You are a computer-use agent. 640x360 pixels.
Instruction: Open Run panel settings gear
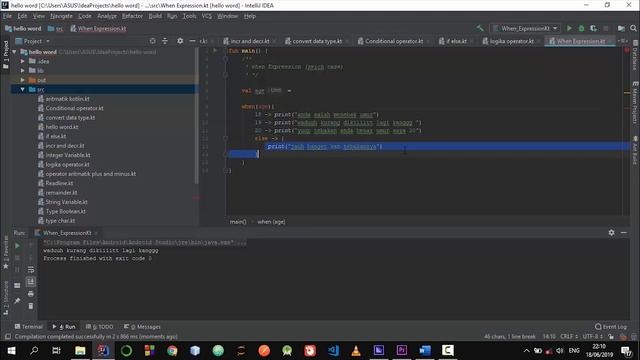(611, 232)
